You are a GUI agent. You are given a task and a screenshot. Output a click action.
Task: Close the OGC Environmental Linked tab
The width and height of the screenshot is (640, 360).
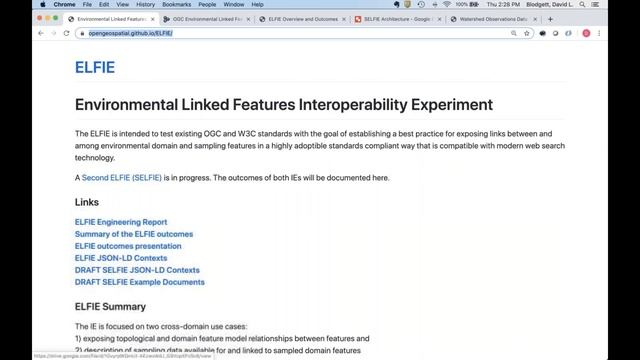248,19
